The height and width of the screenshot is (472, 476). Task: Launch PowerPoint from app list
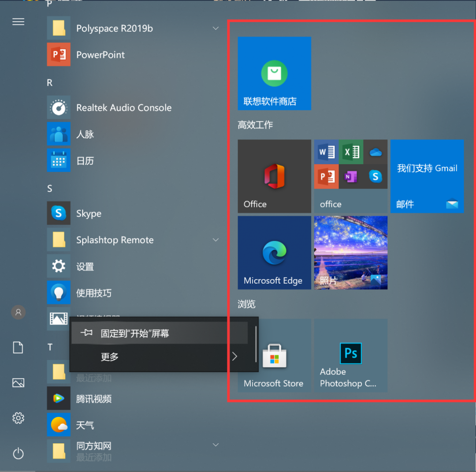pyautogui.click(x=134, y=55)
